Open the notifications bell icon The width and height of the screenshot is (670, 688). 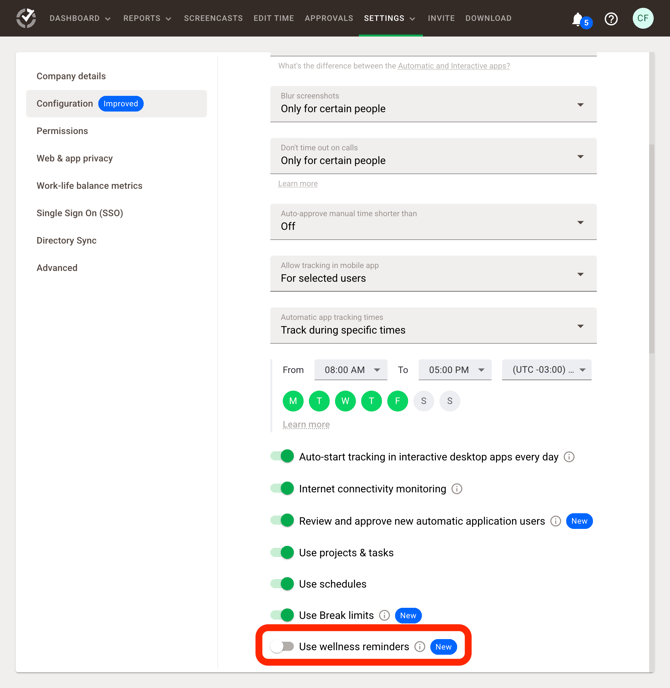click(578, 19)
